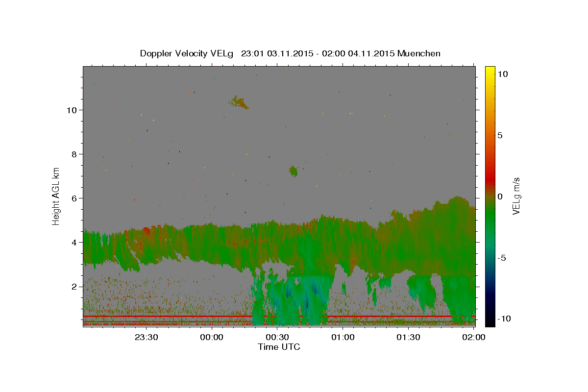Click the 'VELg m/s' colorbar label
The width and height of the screenshot is (588, 392).
pos(516,196)
